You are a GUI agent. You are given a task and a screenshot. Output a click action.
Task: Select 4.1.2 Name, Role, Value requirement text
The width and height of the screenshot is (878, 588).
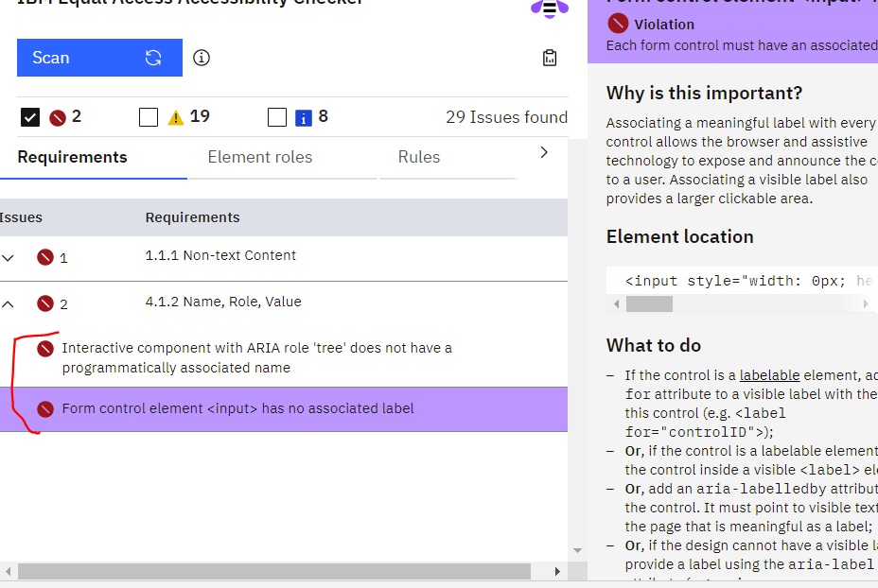[x=223, y=303]
